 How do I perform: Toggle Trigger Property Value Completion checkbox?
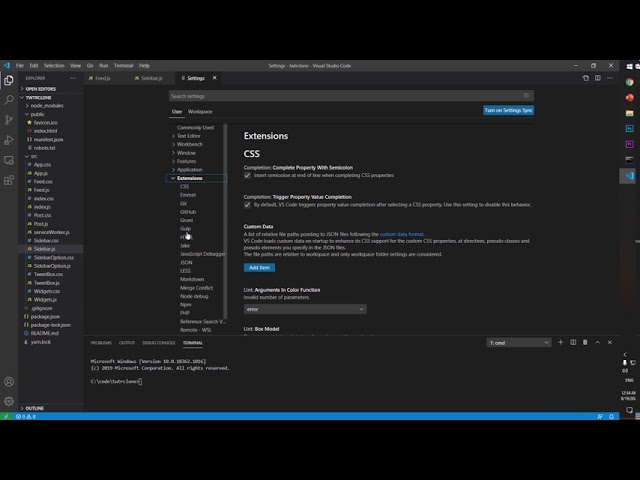click(247, 205)
